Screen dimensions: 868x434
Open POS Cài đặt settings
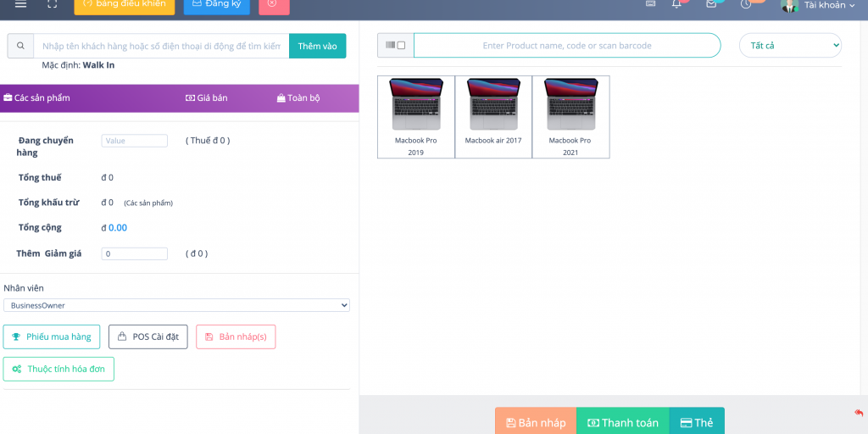pos(147,337)
